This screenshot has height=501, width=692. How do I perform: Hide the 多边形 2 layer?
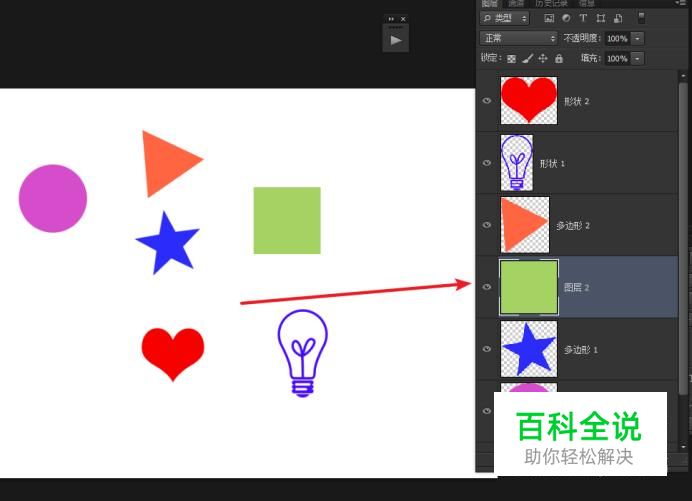coord(487,225)
